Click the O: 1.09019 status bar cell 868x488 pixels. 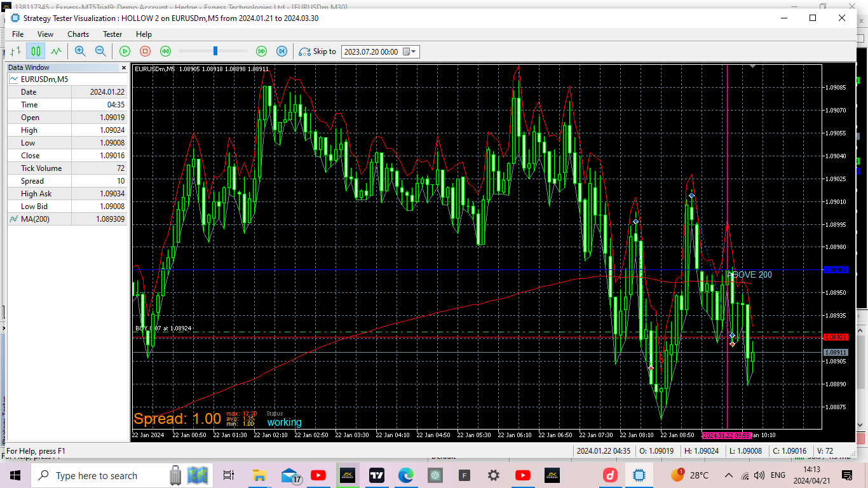(656, 451)
